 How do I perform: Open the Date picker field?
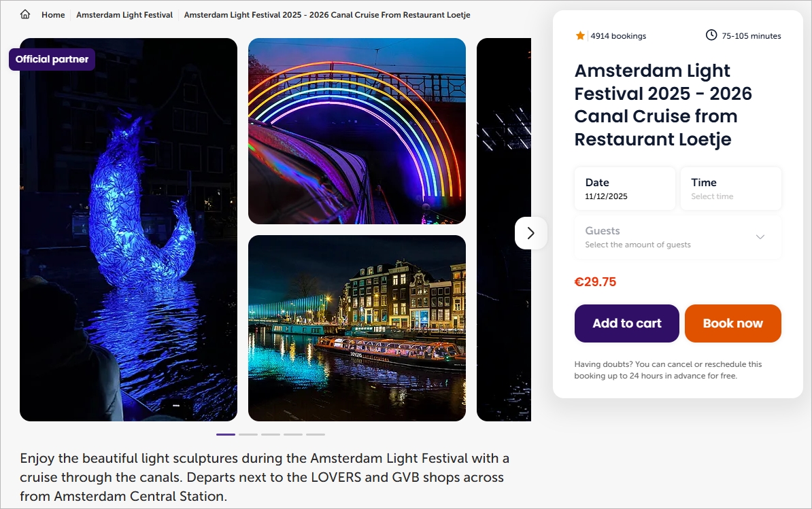[624, 189]
